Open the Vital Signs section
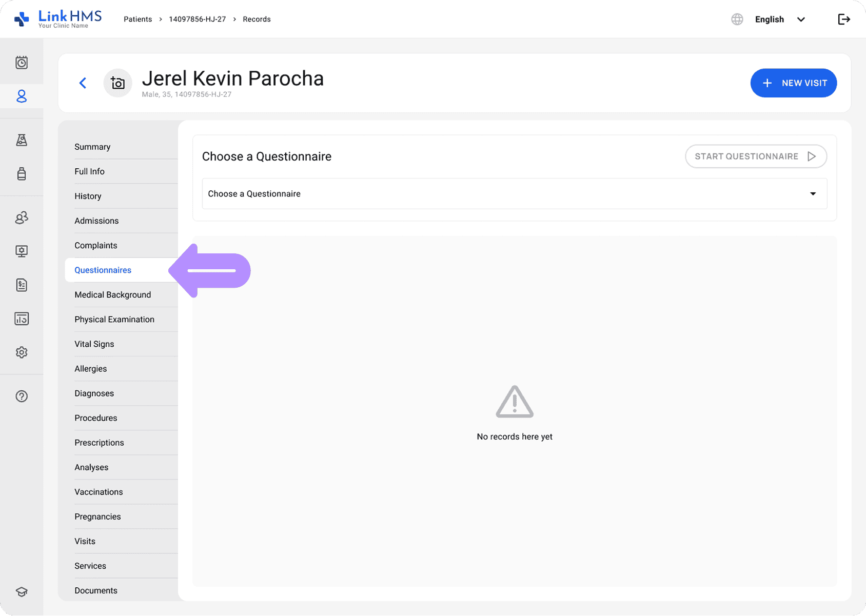866x616 pixels. pyautogui.click(x=94, y=344)
